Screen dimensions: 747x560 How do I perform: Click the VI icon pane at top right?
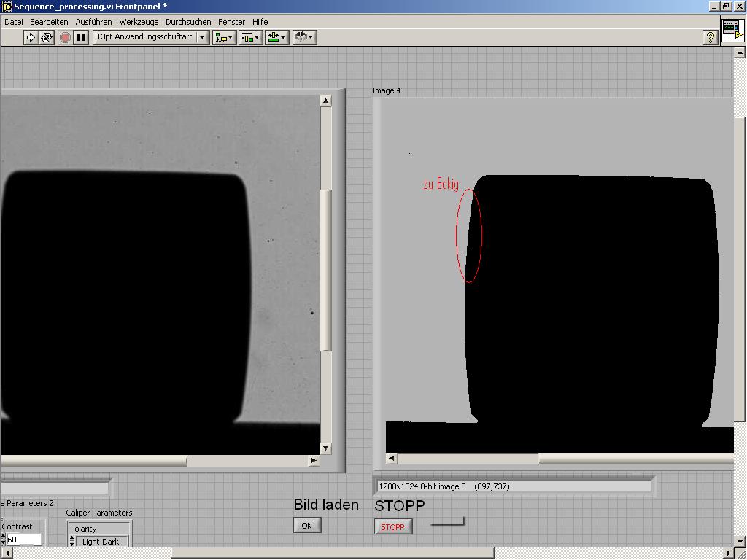click(732, 31)
